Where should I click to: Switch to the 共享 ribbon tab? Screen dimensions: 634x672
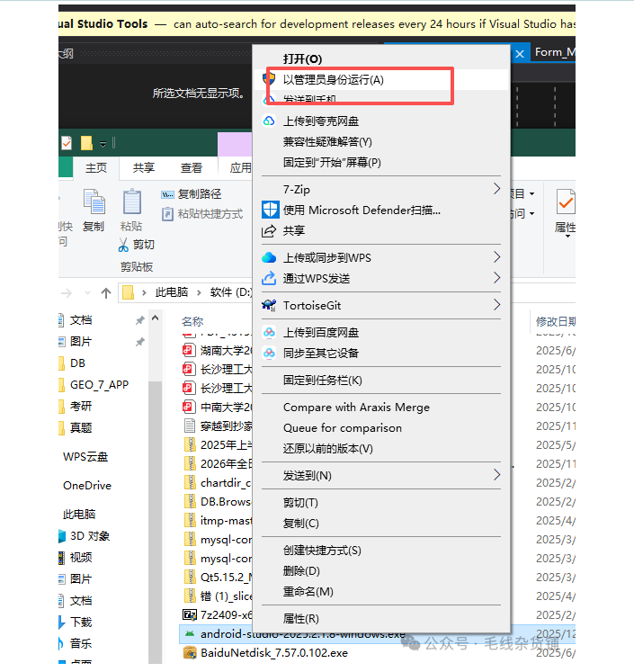[x=143, y=167]
